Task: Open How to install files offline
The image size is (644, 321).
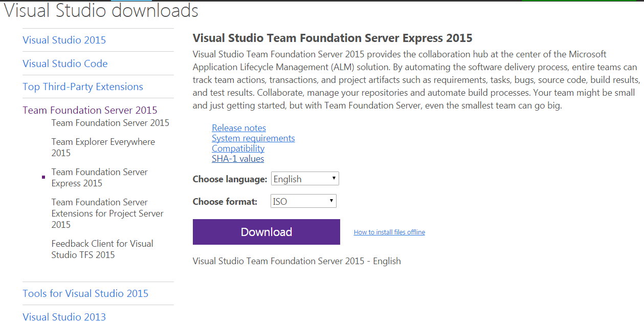Action: pyautogui.click(x=389, y=232)
